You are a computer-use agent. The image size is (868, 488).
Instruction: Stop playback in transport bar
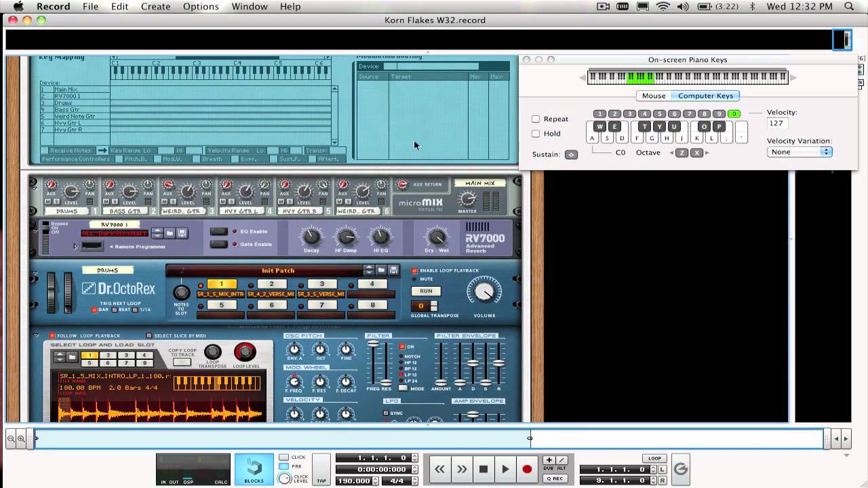coord(484,469)
